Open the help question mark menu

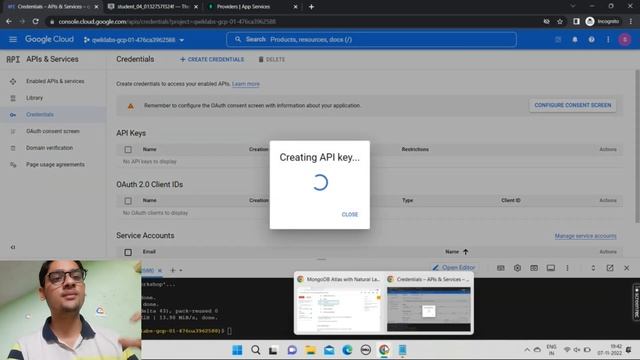click(591, 40)
